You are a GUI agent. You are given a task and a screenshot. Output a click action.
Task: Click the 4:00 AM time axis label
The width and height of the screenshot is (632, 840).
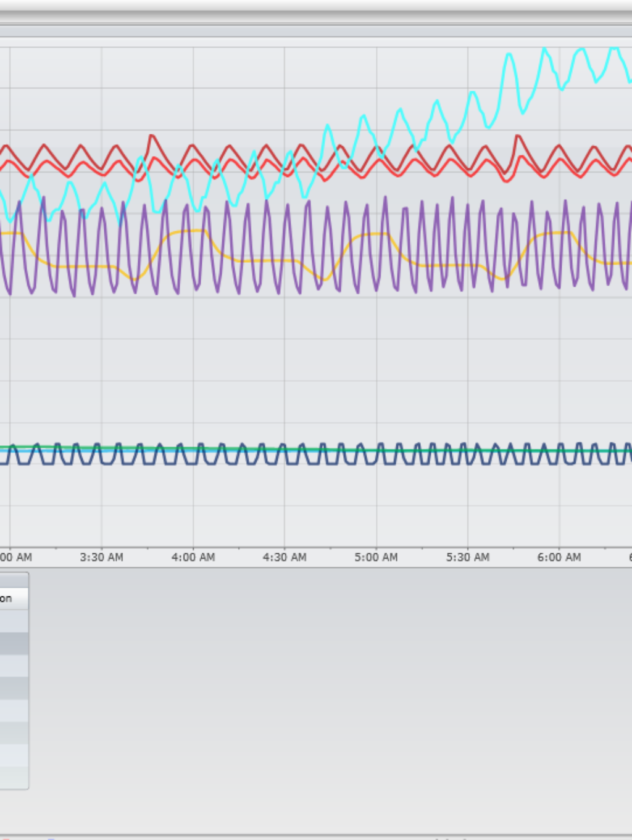pyautogui.click(x=193, y=557)
